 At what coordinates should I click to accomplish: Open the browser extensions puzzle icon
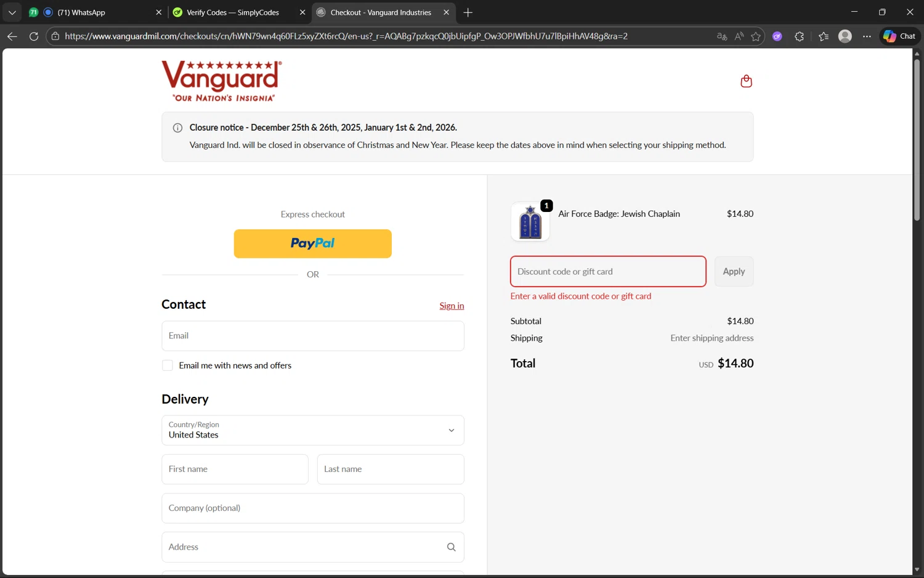[800, 36]
